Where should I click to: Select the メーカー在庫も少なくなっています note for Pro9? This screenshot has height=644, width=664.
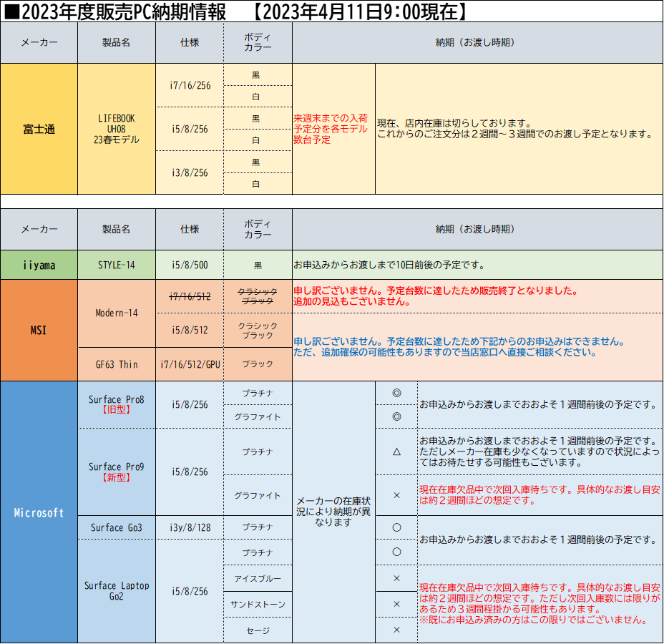(x=539, y=452)
